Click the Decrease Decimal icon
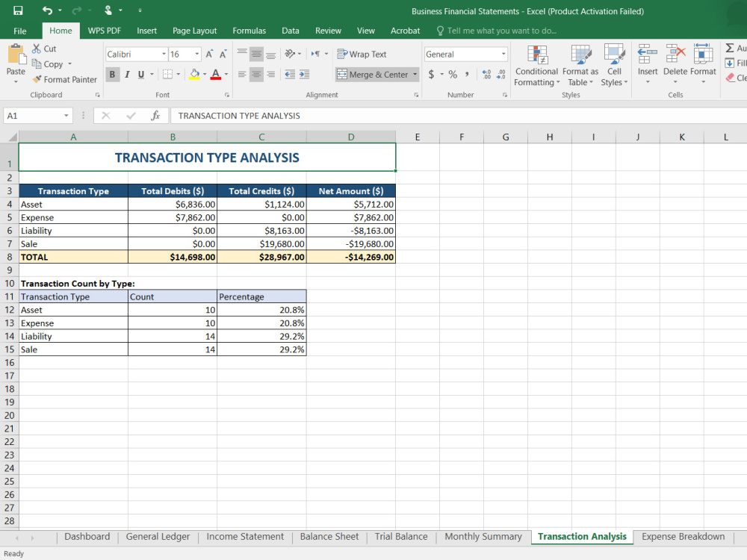 click(500, 74)
